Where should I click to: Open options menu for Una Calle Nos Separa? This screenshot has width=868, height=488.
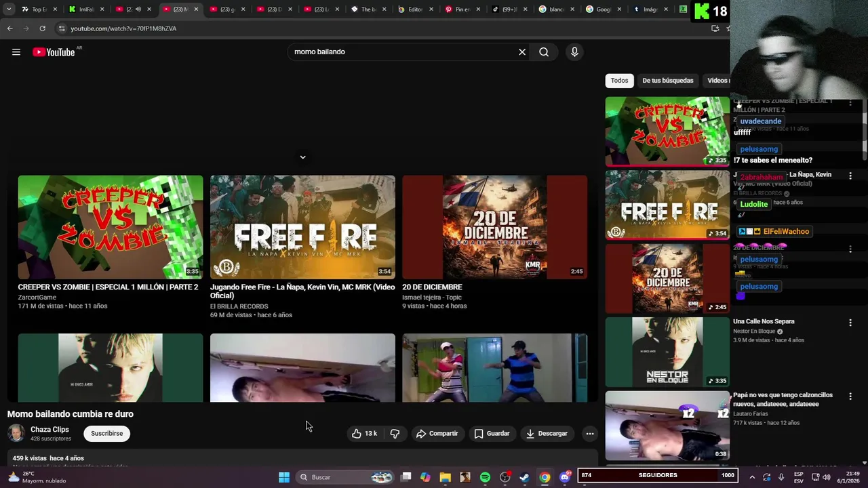point(850,323)
